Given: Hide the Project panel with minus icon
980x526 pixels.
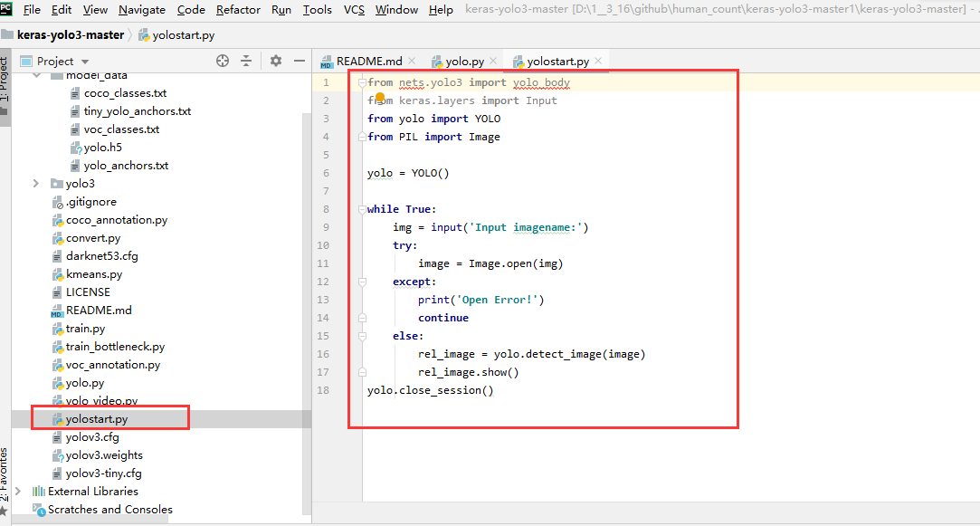Looking at the screenshot, I should 300,61.
